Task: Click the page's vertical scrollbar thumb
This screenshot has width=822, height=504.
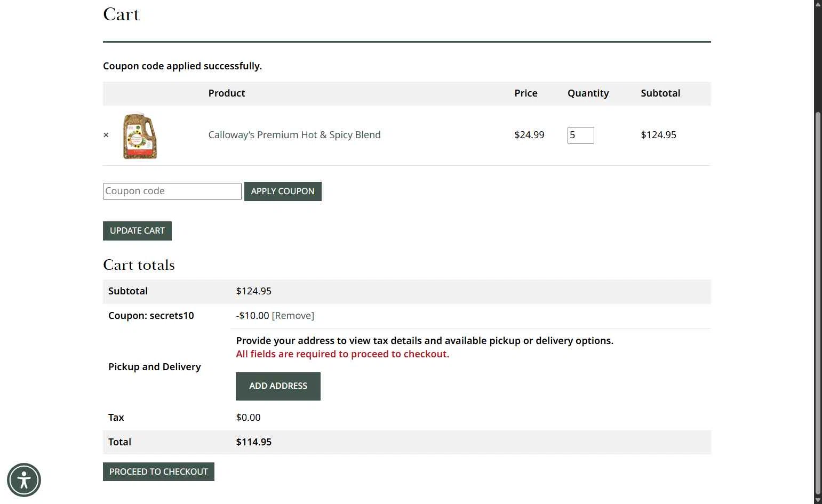Action: [818, 304]
